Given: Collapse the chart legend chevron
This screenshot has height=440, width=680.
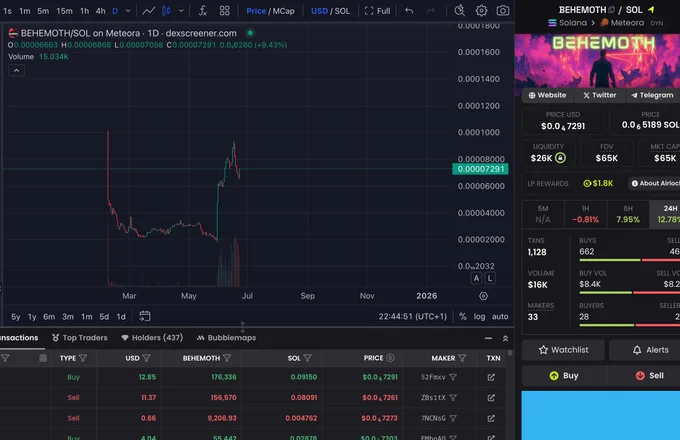Looking at the screenshot, I should click(x=16, y=70).
